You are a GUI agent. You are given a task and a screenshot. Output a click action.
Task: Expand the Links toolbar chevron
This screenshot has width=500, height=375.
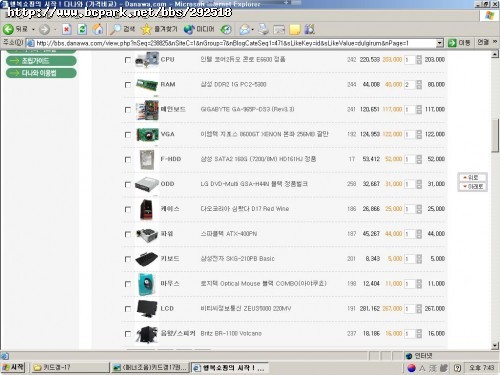point(495,42)
